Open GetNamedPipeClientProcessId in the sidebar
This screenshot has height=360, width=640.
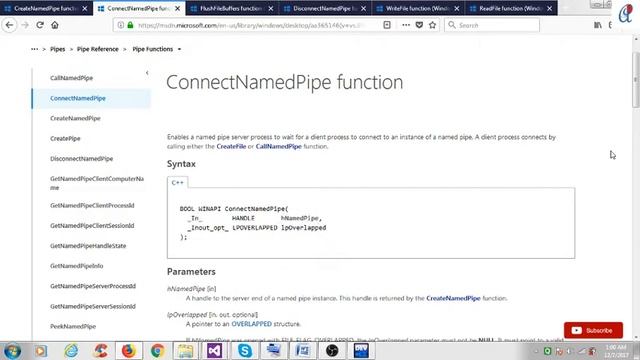pyautogui.click(x=92, y=205)
